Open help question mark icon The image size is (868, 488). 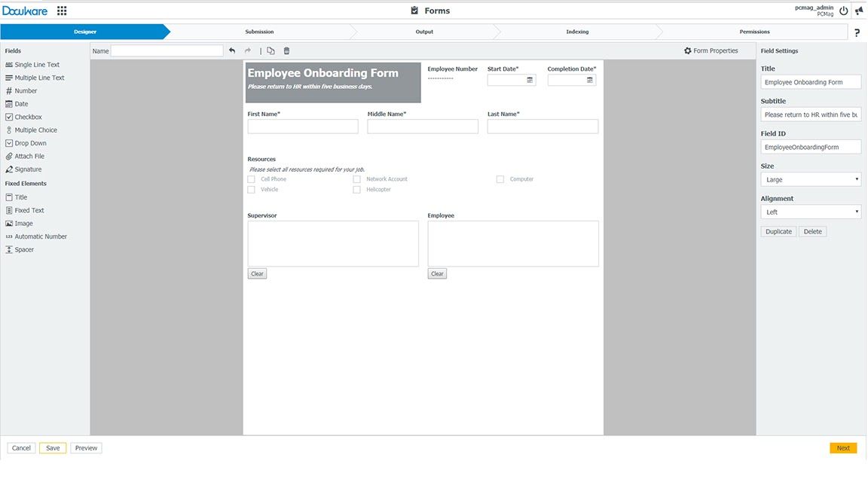[x=857, y=32]
